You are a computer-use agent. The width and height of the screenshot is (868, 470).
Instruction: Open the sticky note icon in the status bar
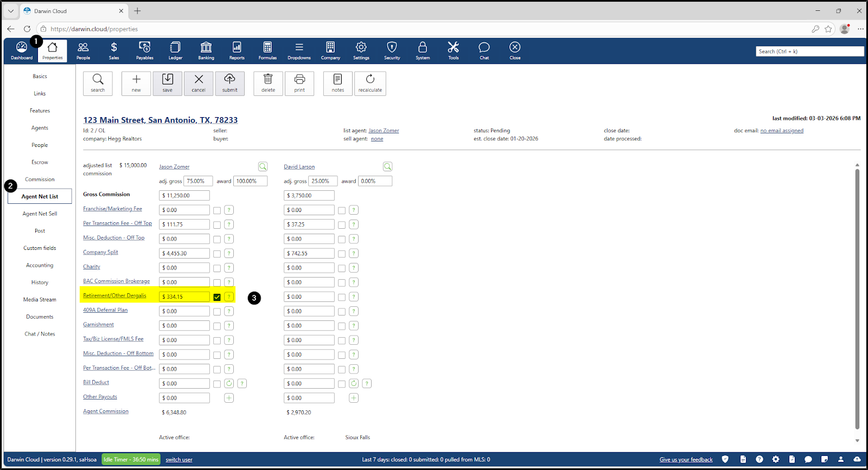point(825,459)
